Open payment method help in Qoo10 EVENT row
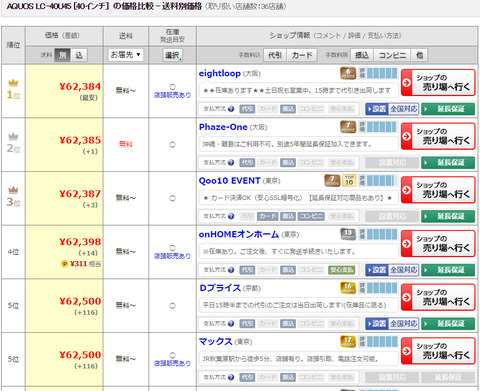This screenshot has height=391, width=480. [x=231, y=216]
